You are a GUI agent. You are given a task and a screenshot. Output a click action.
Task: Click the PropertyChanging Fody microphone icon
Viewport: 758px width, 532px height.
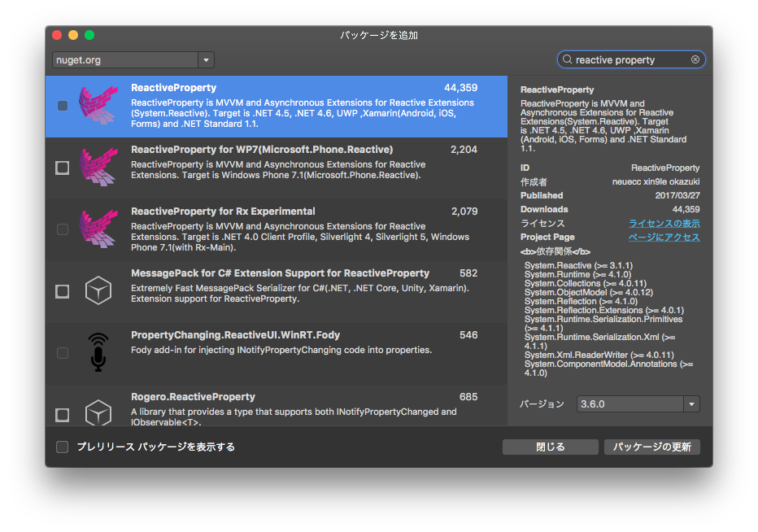[x=98, y=352]
